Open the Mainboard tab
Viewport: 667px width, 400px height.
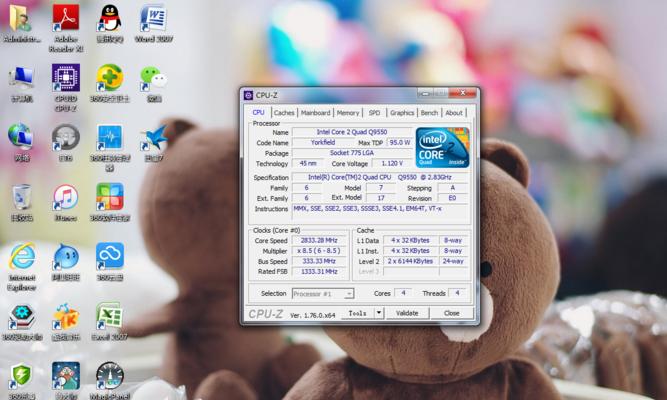[x=315, y=113]
